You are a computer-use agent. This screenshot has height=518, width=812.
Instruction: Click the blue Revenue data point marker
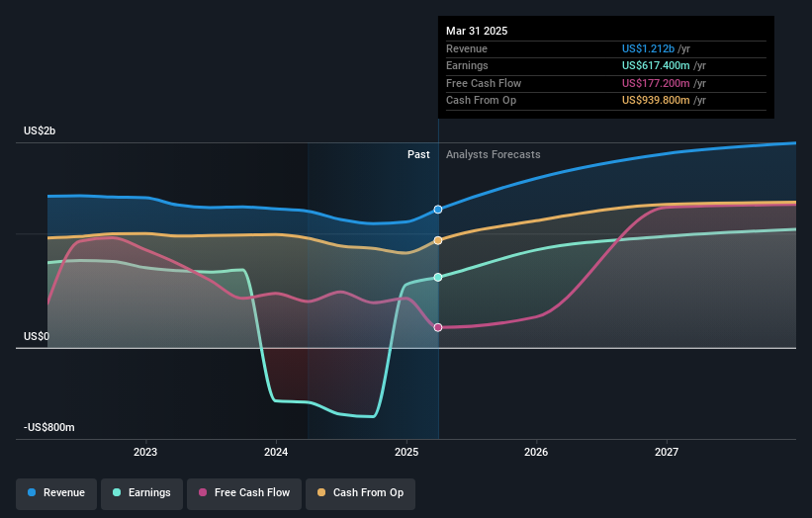pos(438,210)
